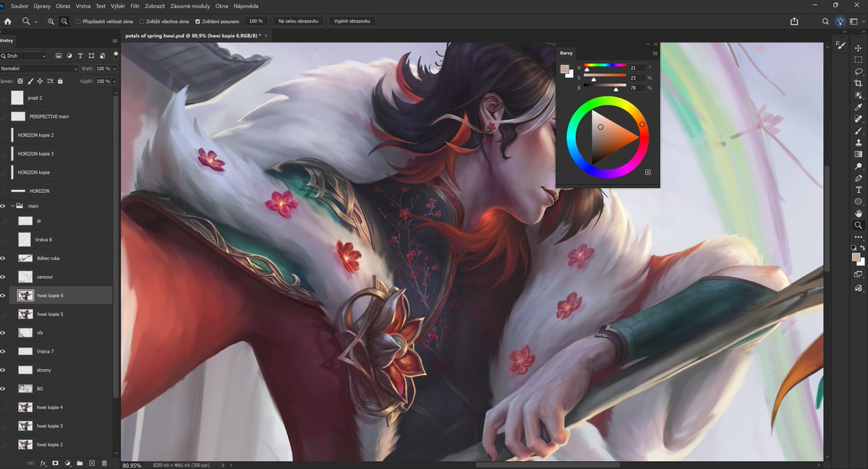Viewport: 868px width, 469px height.
Task: Select the Spot Healing Brush tool
Action: (859, 119)
